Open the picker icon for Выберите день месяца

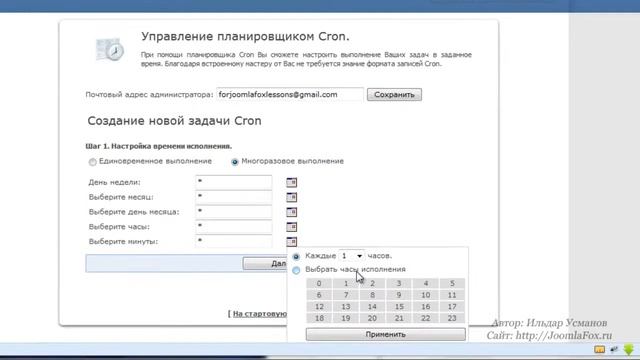tap(291, 212)
